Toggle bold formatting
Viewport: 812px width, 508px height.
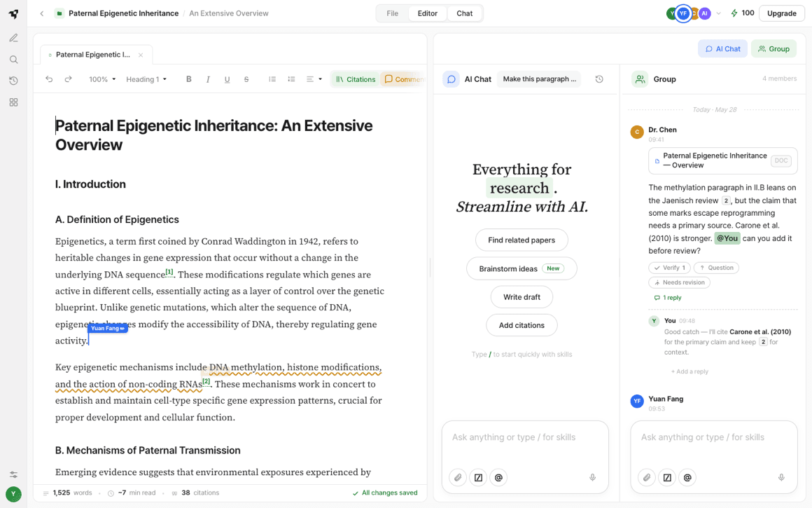click(188, 79)
